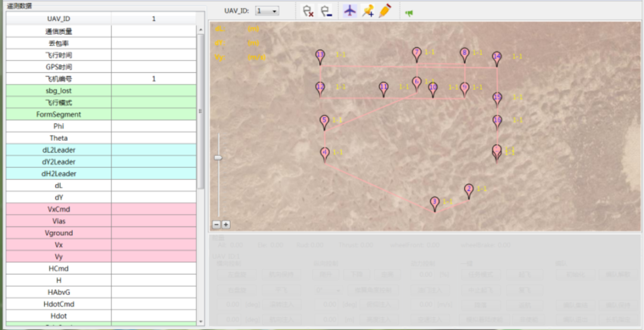Viewport: 644px width, 330px height.
Task: Click the remove route icon with blue minus
Action: [326, 11]
